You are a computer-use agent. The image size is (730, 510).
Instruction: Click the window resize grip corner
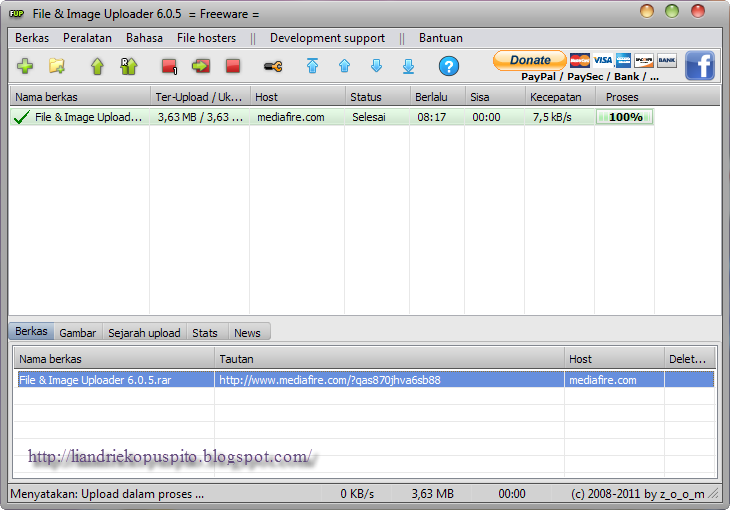(713, 495)
